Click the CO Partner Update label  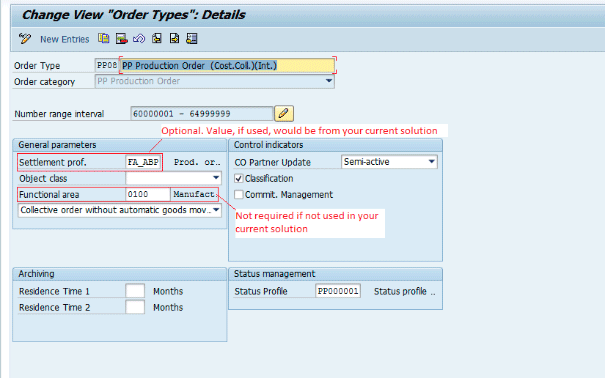click(x=272, y=162)
